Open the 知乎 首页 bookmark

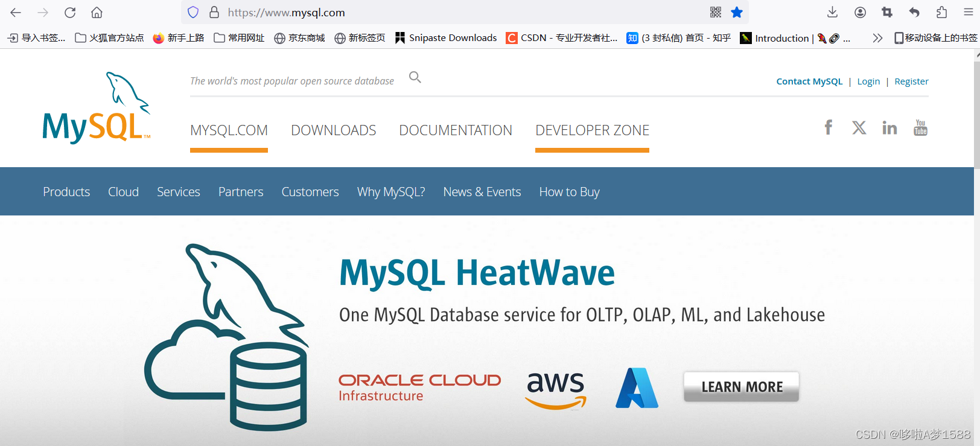coord(679,38)
